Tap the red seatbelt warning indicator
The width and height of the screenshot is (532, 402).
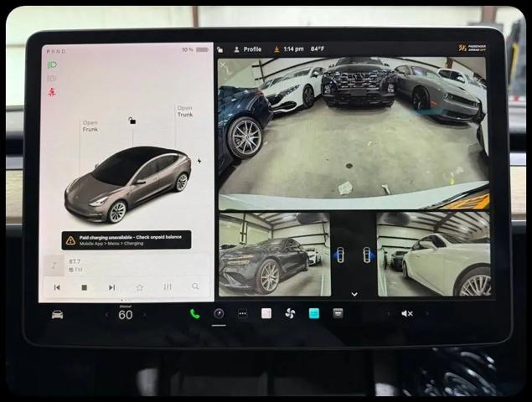pyautogui.click(x=52, y=92)
